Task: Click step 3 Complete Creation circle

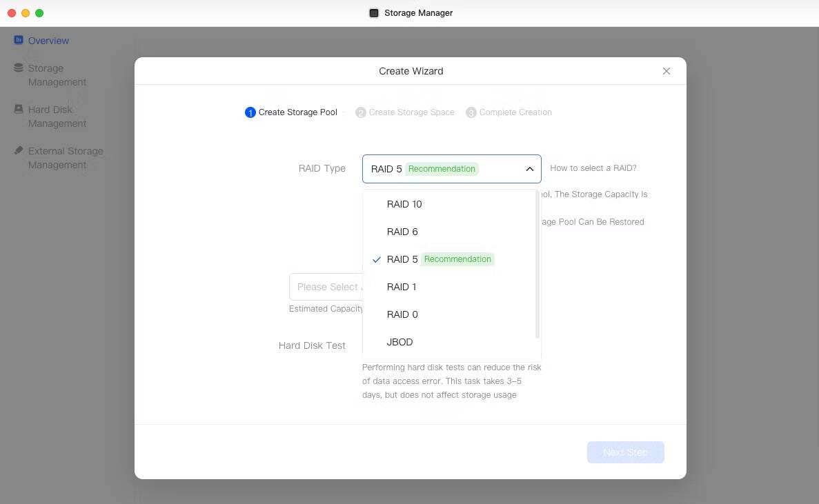Action: pyautogui.click(x=471, y=112)
